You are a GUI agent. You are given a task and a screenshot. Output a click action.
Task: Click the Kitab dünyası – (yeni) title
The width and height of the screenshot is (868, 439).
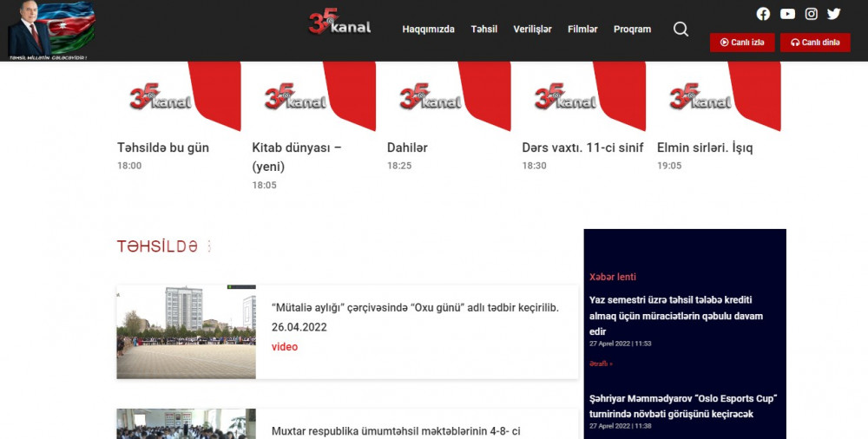(297, 157)
